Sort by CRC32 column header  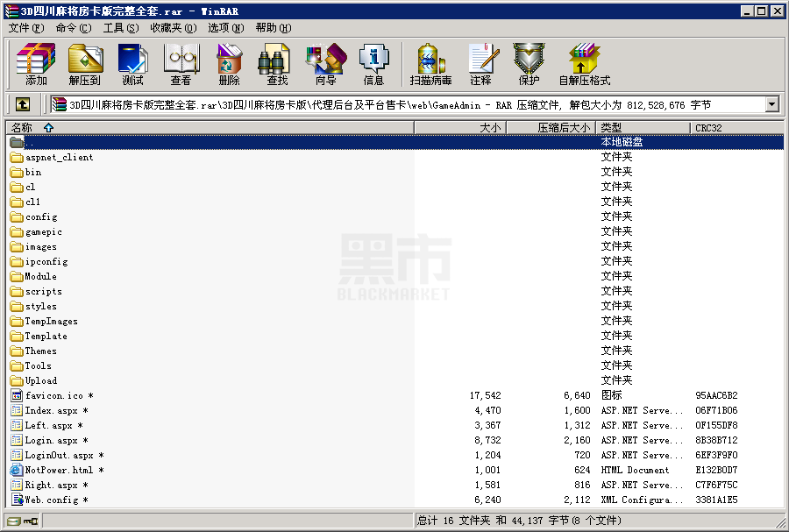[x=736, y=128]
